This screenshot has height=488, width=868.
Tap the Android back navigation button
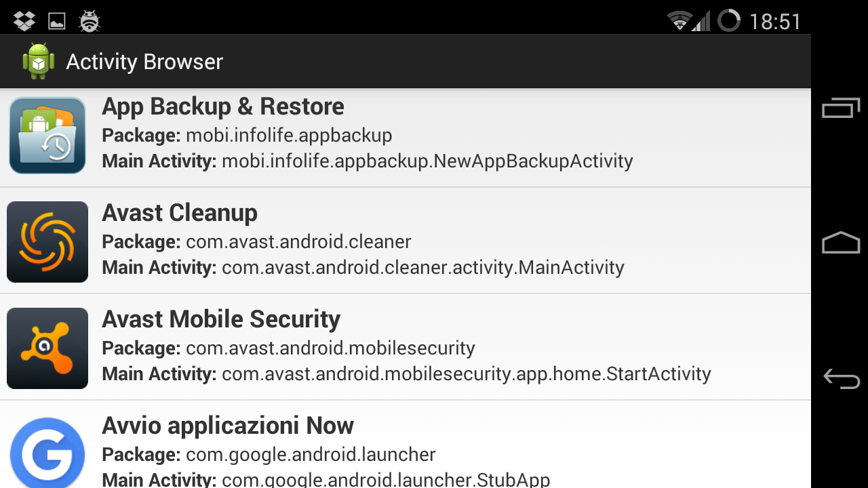(x=841, y=378)
